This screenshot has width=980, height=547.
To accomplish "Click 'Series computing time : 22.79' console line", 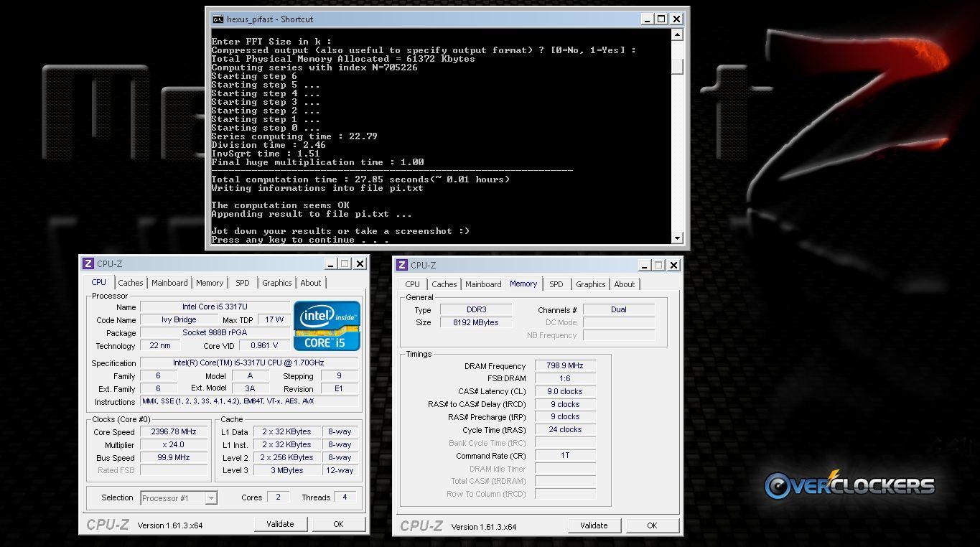I will (x=294, y=136).
